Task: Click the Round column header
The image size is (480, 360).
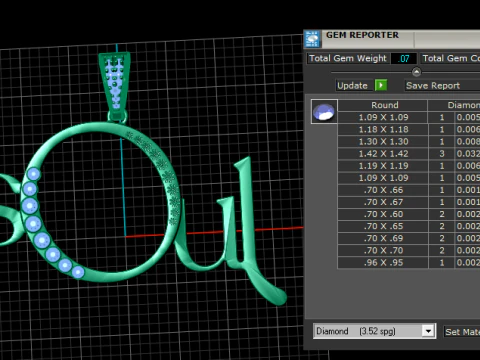Action: (385, 105)
